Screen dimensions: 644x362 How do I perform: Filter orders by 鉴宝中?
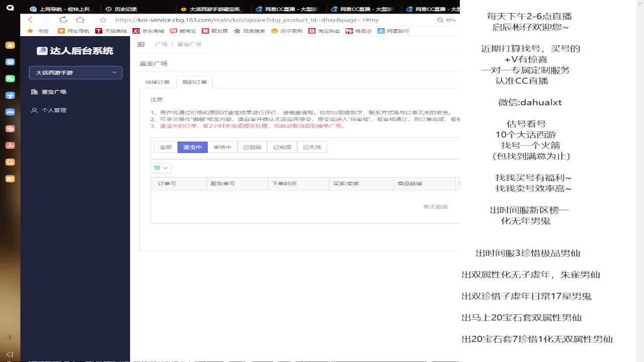[x=192, y=147]
